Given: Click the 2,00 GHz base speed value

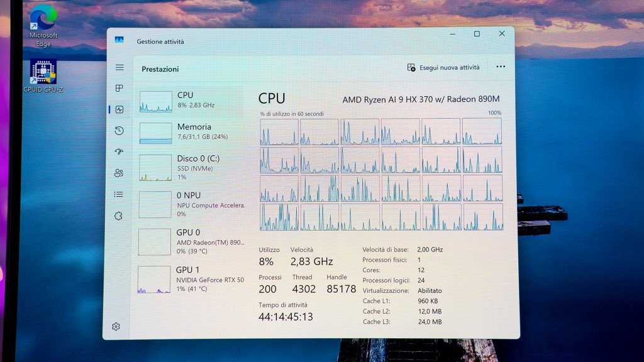Looking at the screenshot, I should (430, 250).
